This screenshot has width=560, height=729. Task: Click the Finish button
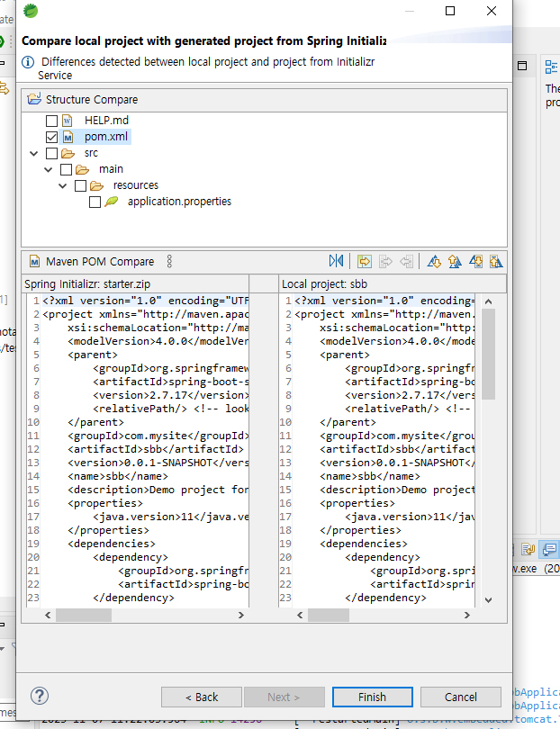[372, 697]
